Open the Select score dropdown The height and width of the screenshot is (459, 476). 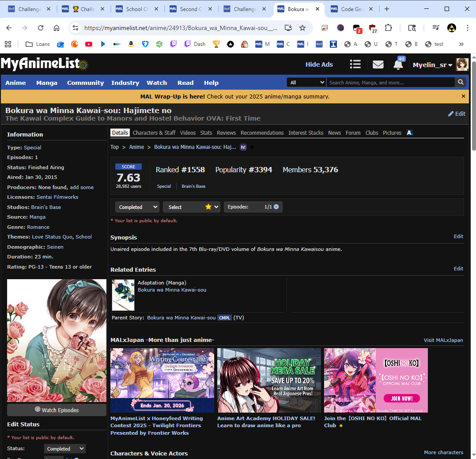click(192, 207)
